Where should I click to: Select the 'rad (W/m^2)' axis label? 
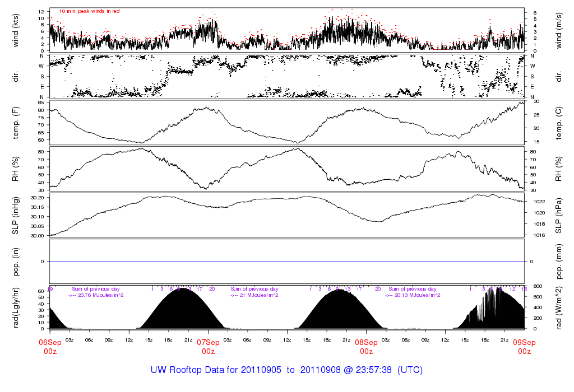(559, 308)
